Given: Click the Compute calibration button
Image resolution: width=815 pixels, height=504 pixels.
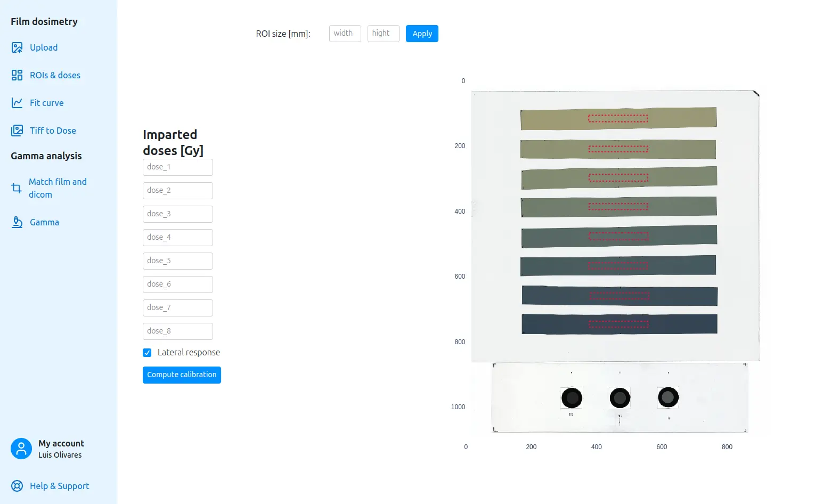Looking at the screenshot, I should pos(182,375).
